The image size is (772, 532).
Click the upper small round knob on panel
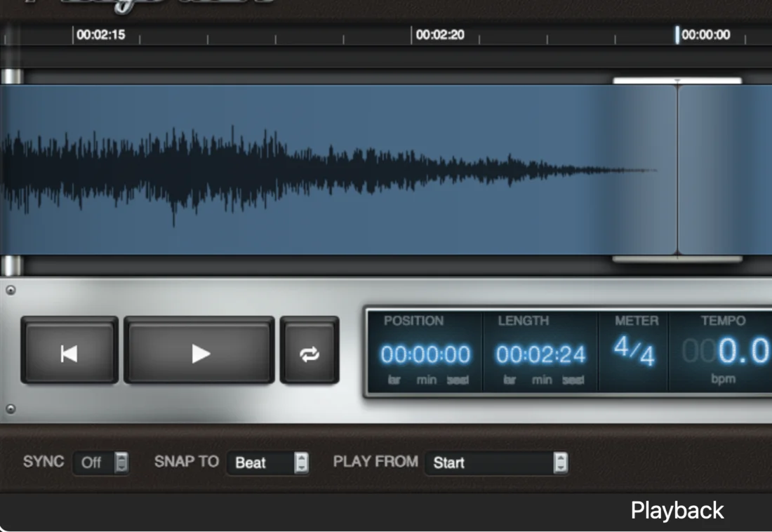11,290
